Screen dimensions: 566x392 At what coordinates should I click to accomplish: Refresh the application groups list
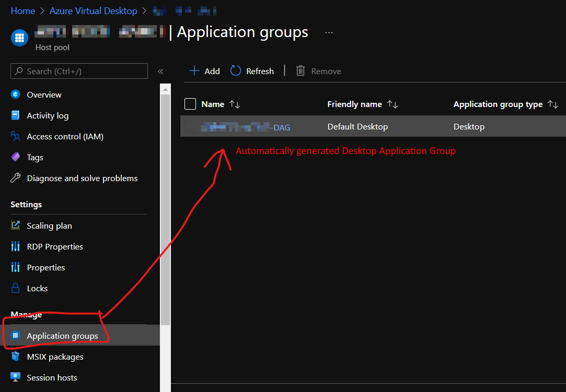[x=252, y=71]
